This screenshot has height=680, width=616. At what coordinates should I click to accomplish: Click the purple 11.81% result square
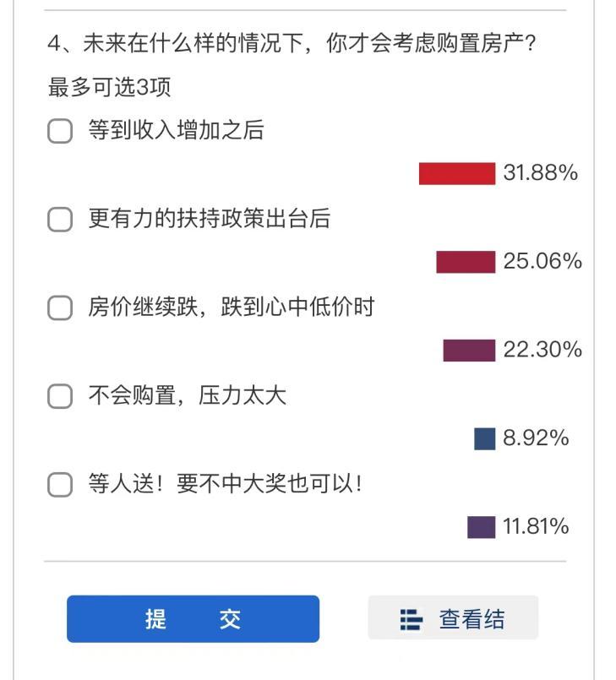pos(482,527)
